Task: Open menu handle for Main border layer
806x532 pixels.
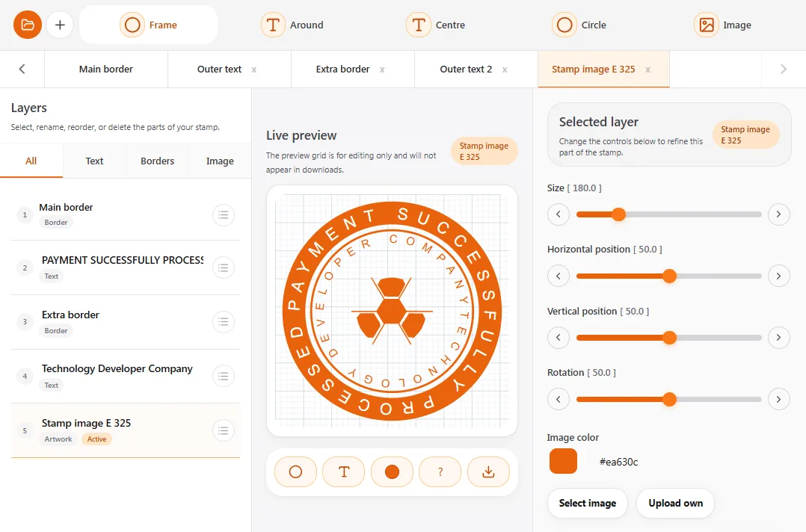Action: [224, 214]
